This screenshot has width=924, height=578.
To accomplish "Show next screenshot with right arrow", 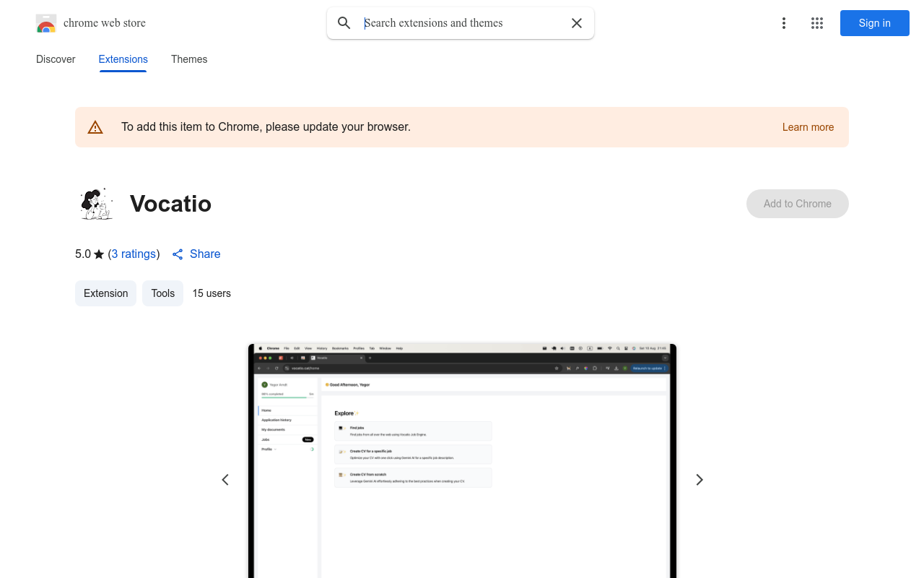I will 699,480.
